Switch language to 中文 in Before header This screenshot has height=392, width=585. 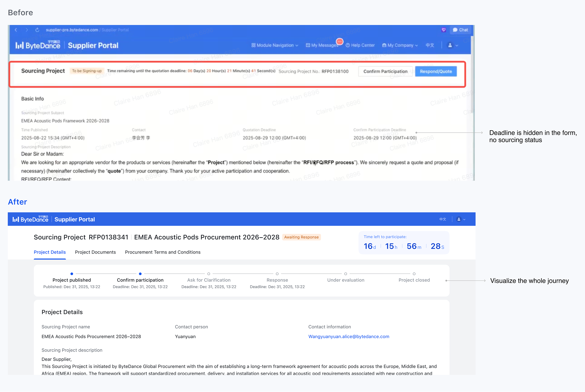click(430, 45)
